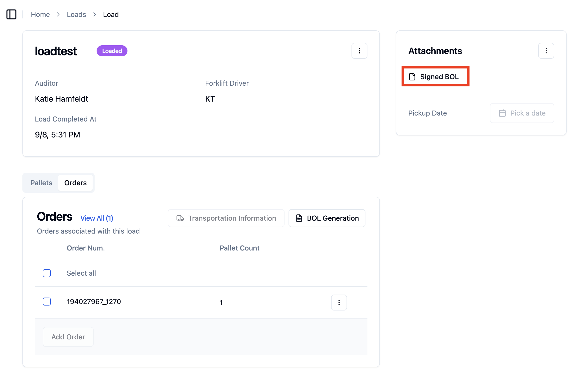Open options for order 194027967_1270
The width and height of the screenshot is (588, 373).
point(339,302)
